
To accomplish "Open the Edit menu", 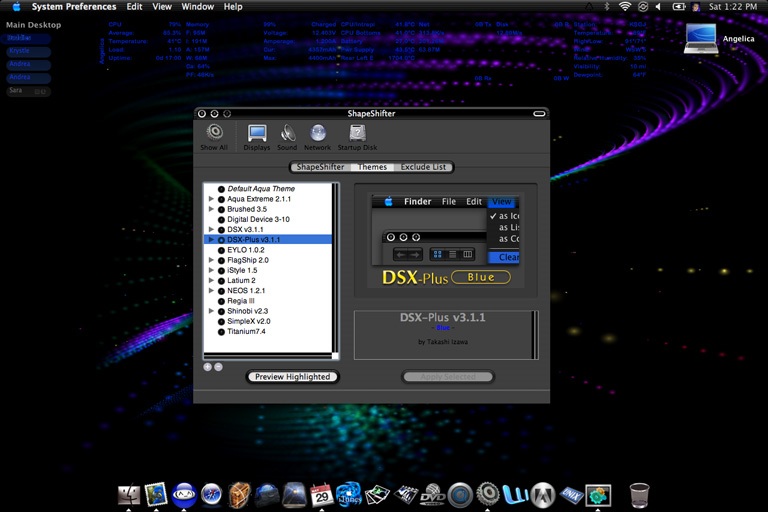I will click(x=134, y=6).
